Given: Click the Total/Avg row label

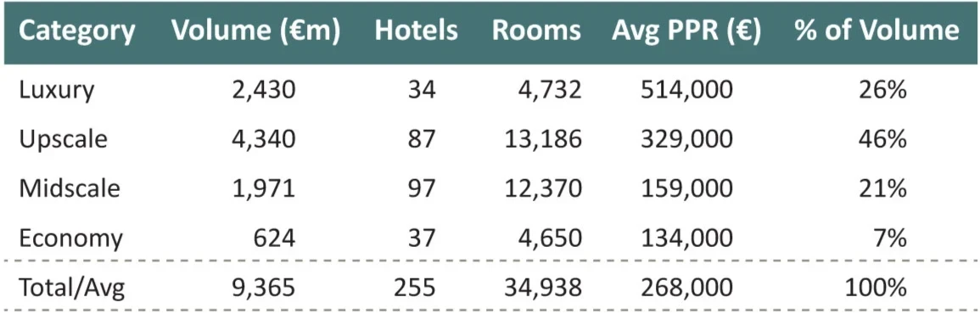Looking at the screenshot, I should [x=72, y=287].
